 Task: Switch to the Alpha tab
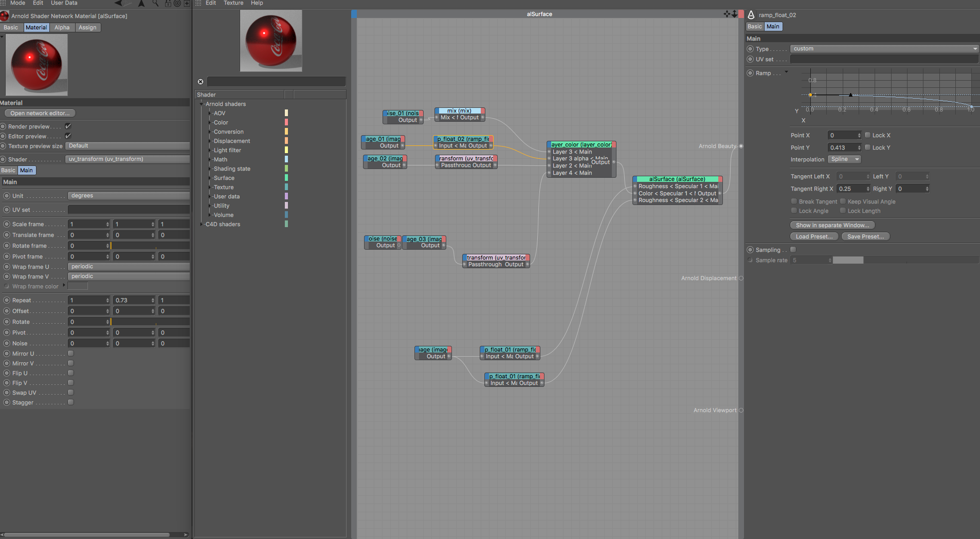coord(62,27)
